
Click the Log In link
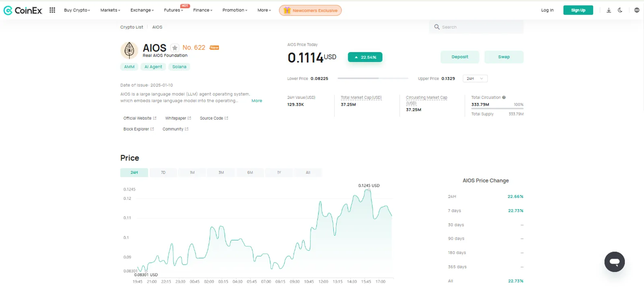547,10
